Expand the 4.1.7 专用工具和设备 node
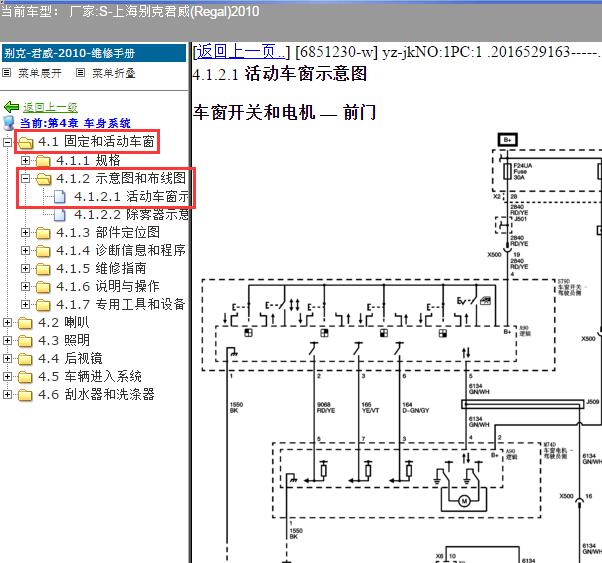 tap(25, 305)
